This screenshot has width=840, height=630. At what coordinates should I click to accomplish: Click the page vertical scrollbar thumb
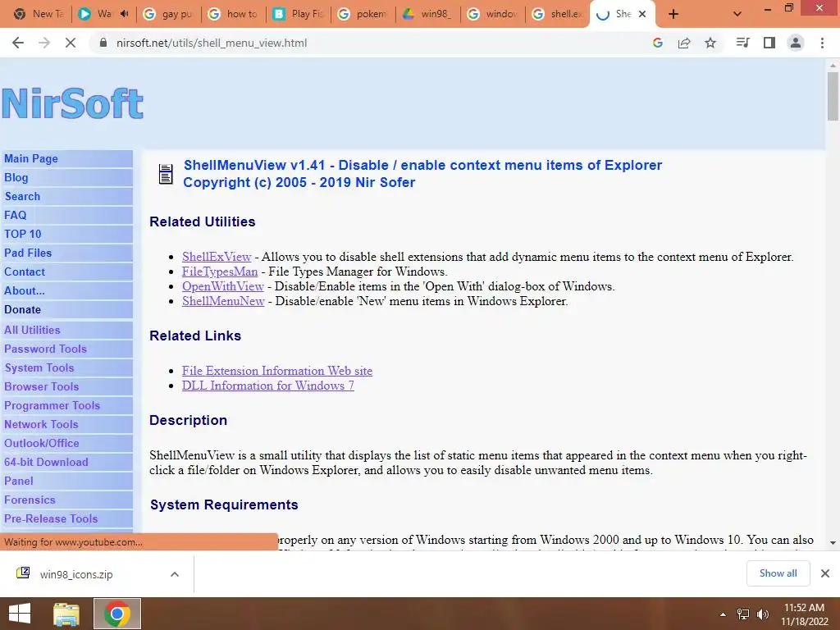pos(833,97)
